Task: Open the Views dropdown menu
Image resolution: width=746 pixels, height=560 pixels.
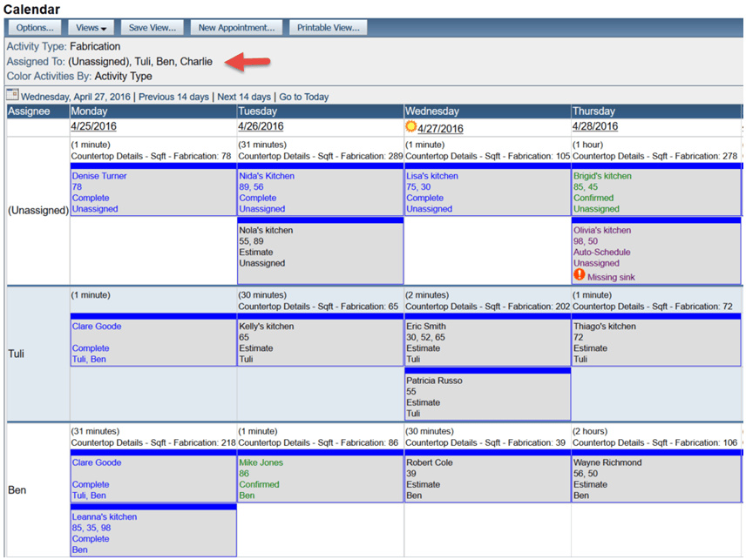Action: [91, 28]
